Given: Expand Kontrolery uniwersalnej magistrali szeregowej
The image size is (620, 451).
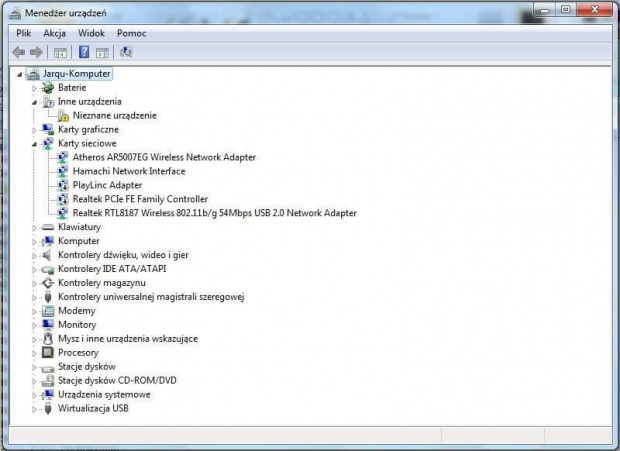Looking at the screenshot, I should (34, 297).
